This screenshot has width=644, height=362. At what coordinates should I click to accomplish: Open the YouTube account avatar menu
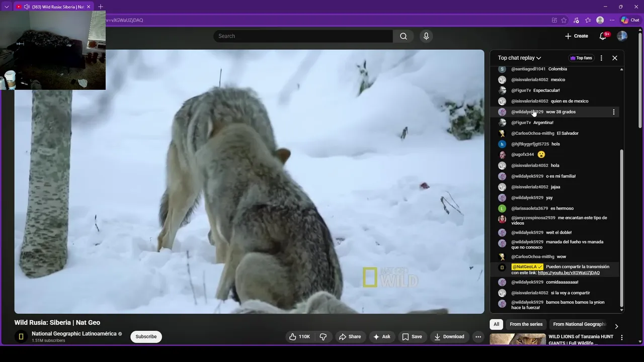pos(622,36)
